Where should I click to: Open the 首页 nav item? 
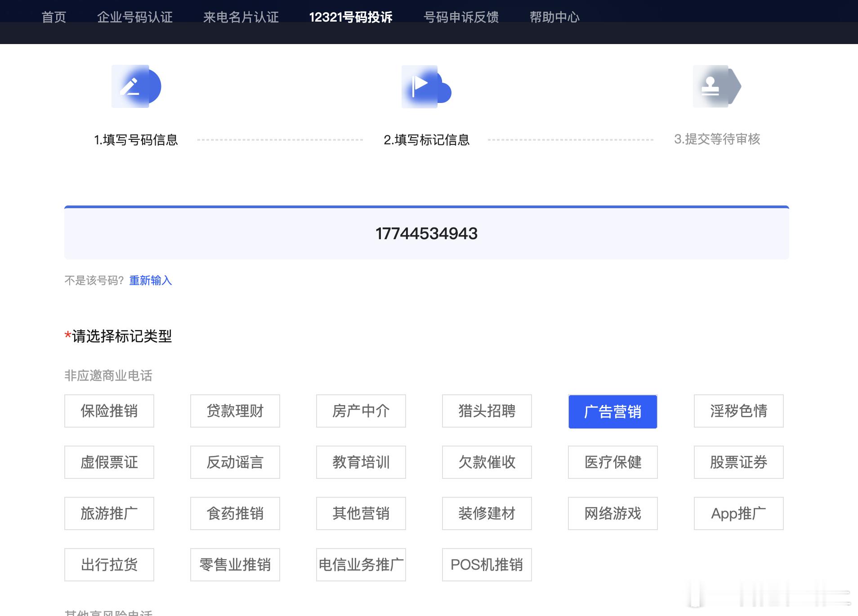pyautogui.click(x=54, y=17)
